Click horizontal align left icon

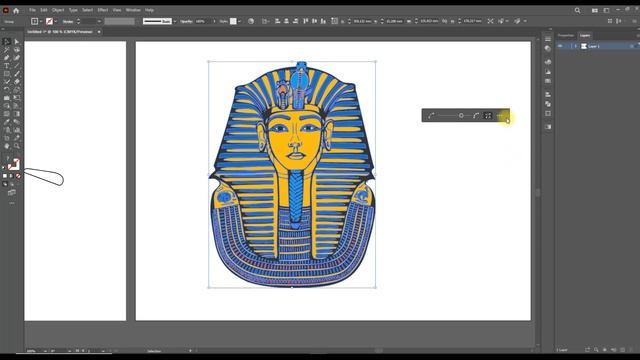coord(278,21)
